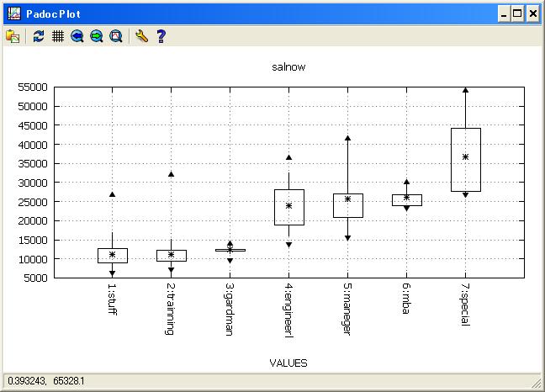Click the mean marker of the 4:engineer box
This screenshot has width=545, height=392.
point(288,205)
